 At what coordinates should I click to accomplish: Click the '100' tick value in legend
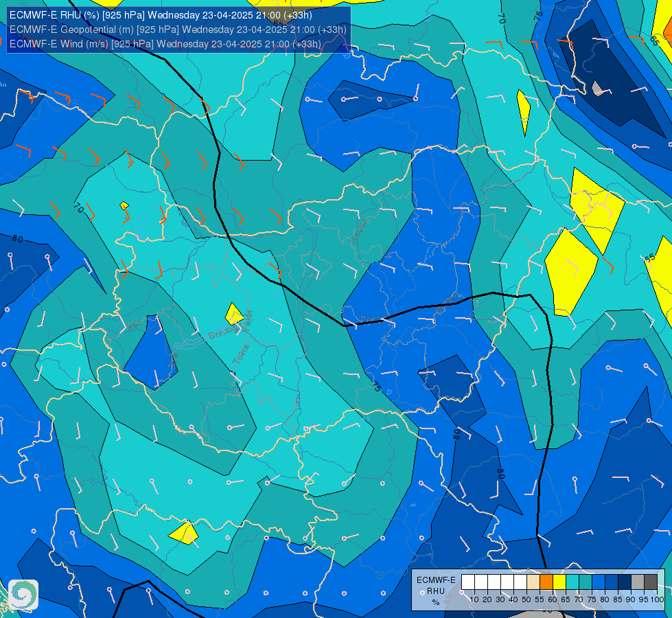[658, 599]
